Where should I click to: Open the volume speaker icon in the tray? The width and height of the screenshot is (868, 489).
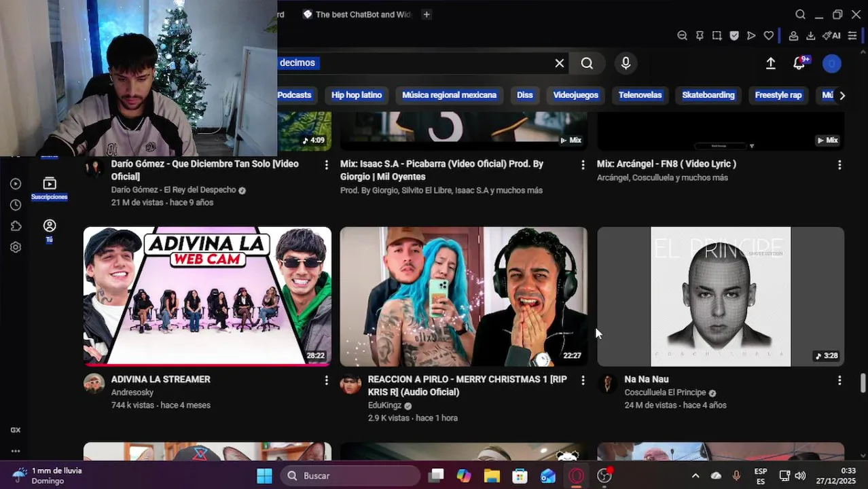point(800,476)
